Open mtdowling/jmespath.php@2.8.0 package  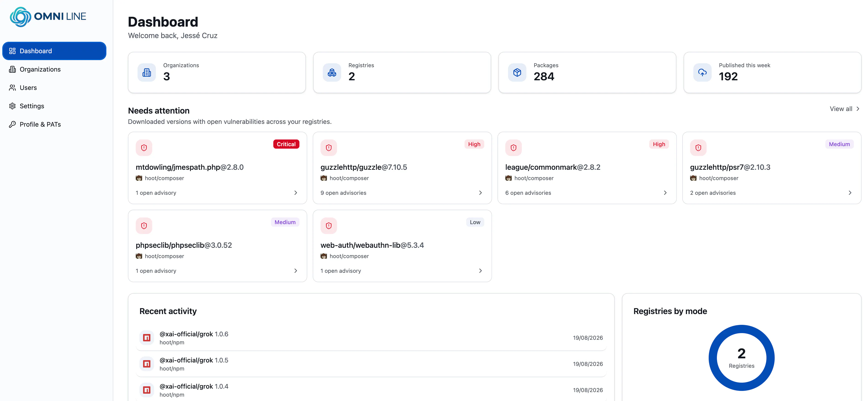190,167
